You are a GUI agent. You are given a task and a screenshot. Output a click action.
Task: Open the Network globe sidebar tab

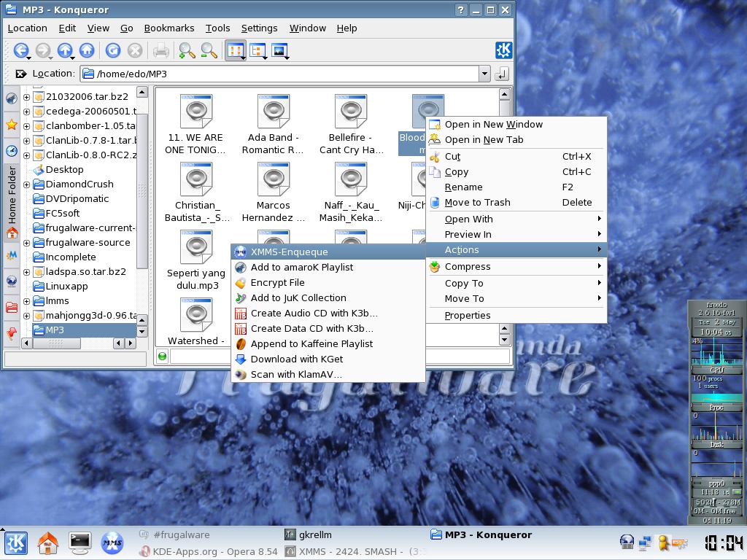click(12, 281)
